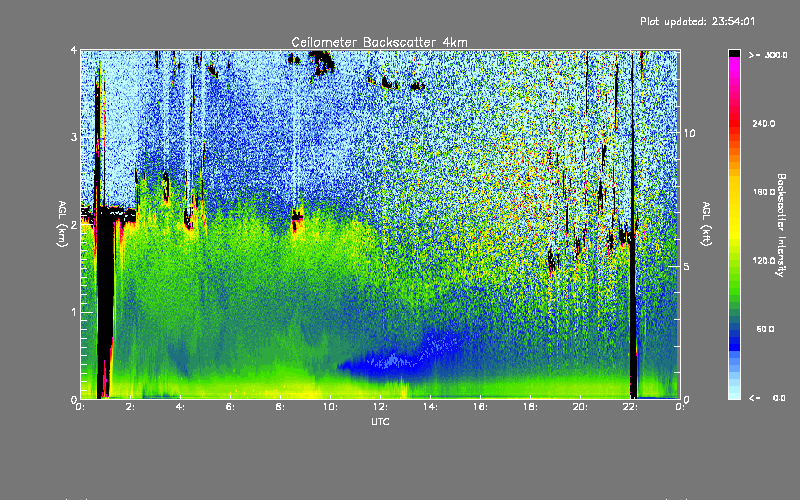This screenshot has width=800, height=500.
Task: Click the '<= 0.0' colorbar minimum label
Action: click(x=767, y=398)
